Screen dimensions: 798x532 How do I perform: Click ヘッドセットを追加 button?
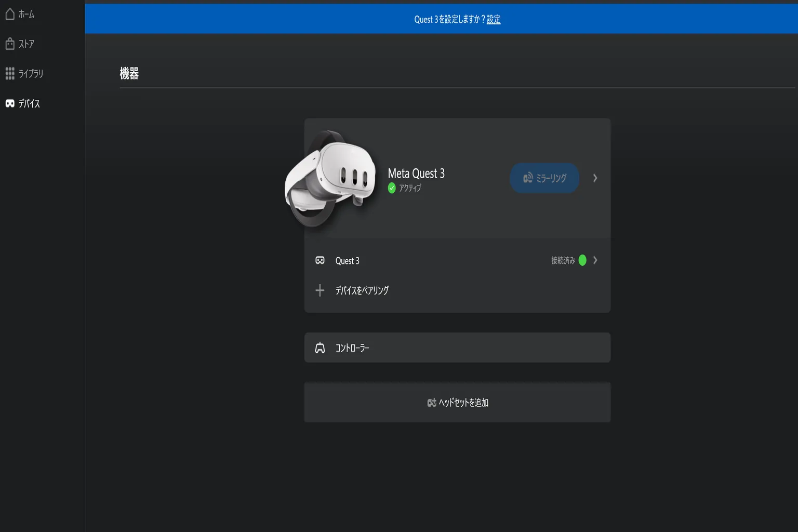(x=457, y=403)
